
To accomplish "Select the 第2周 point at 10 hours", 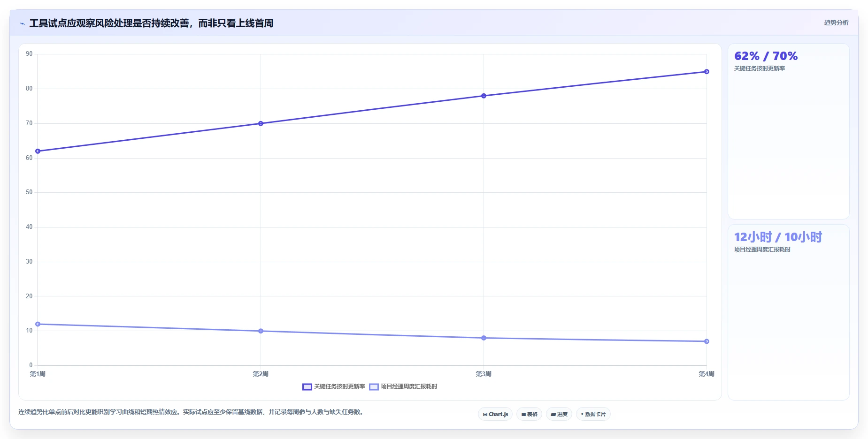I will 261,331.
